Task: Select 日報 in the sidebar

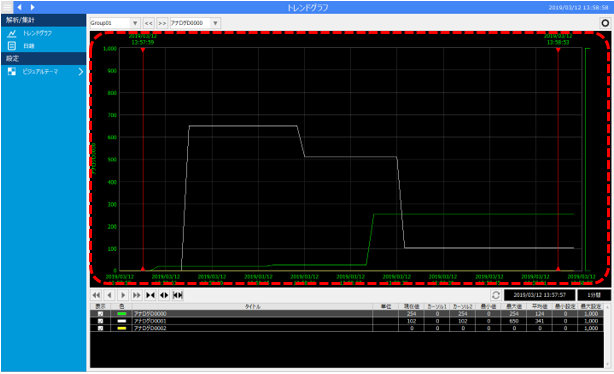Action: tap(43, 46)
